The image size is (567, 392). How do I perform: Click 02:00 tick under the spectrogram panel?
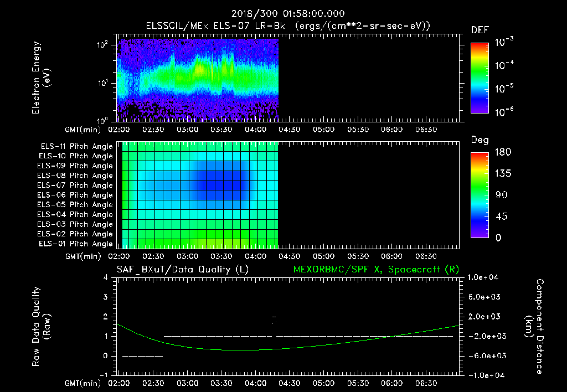pyautogui.click(x=119, y=130)
